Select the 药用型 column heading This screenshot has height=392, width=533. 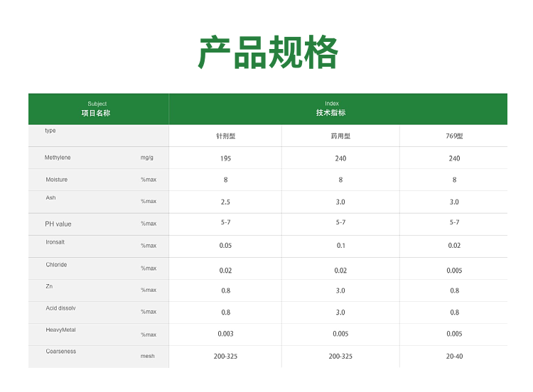point(340,136)
